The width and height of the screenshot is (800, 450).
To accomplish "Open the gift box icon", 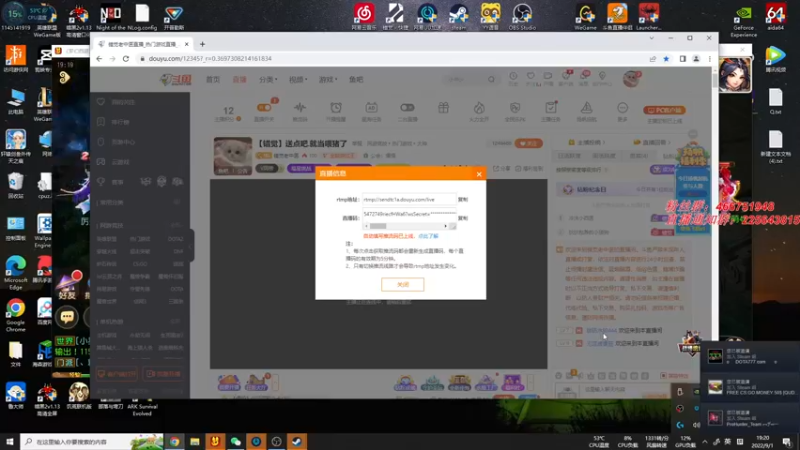I will (443, 108).
